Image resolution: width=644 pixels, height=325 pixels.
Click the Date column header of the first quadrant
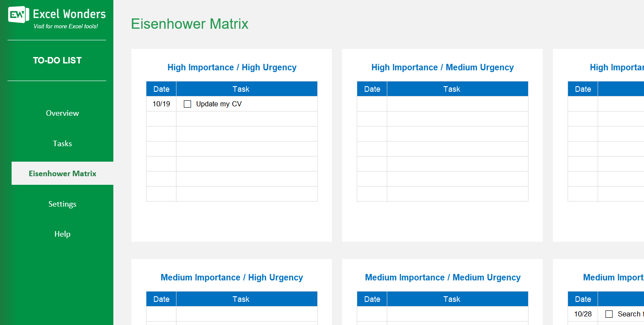(161, 89)
